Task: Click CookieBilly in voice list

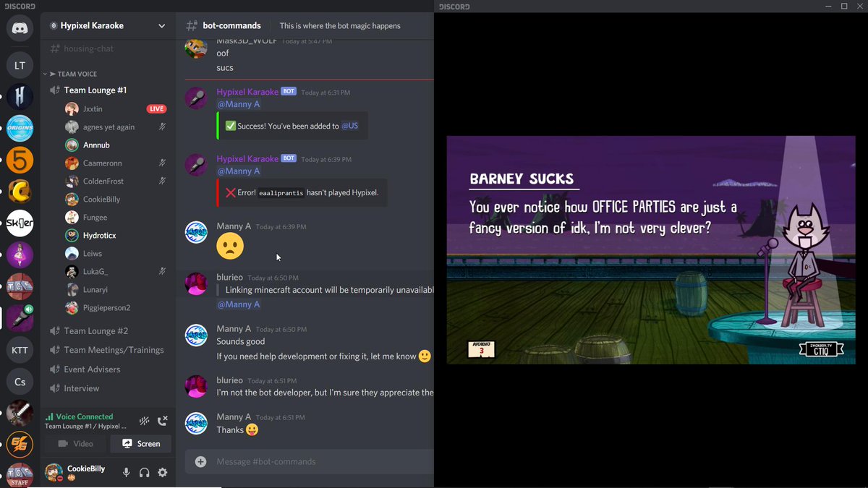Action: [116, 200]
